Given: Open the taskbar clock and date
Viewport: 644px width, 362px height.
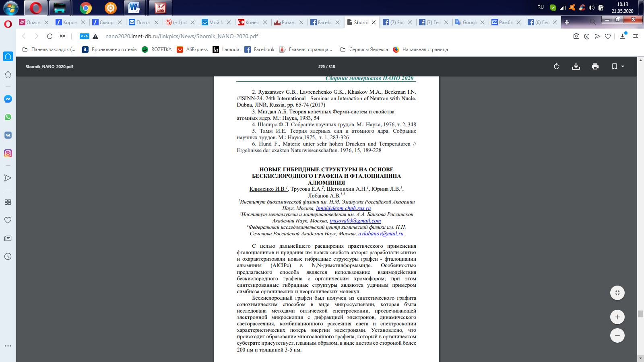Looking at the screenshot, I should (623, 8).
